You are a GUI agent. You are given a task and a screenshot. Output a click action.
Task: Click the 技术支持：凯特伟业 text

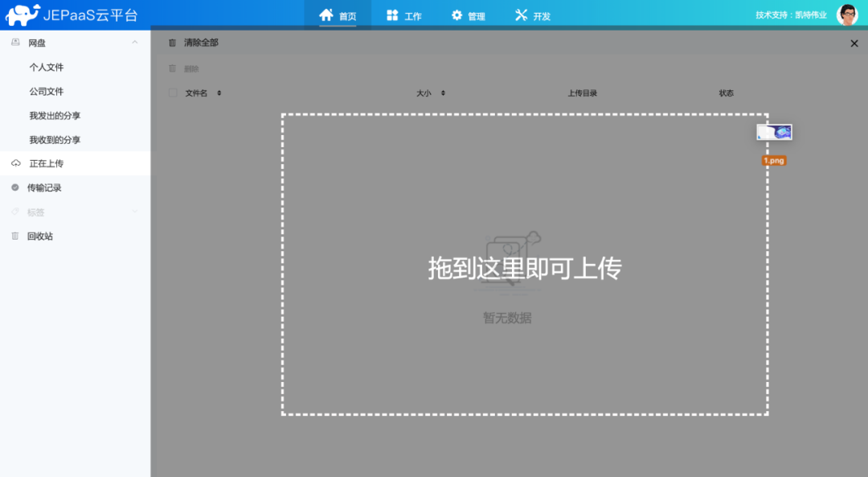[791, 15]
